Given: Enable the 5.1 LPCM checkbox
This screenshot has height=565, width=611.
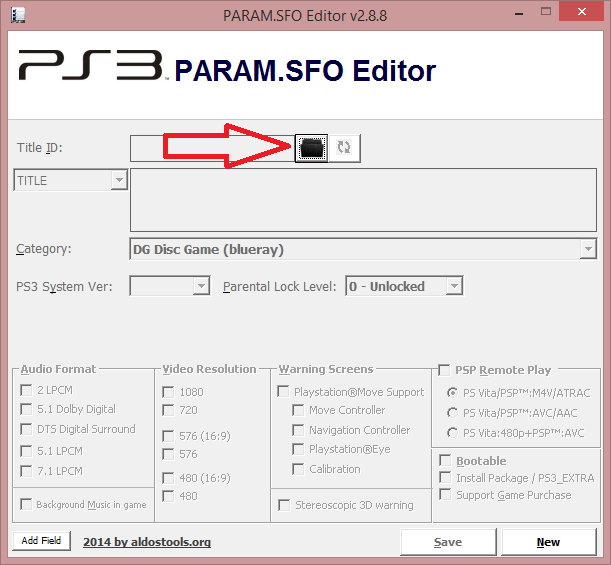Looking at the screenshot, I should [26, 451].
